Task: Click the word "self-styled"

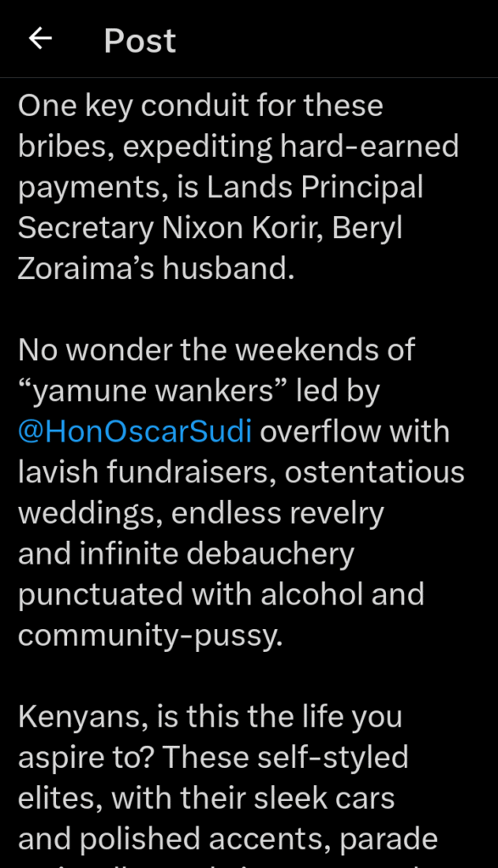Action: 338,757
